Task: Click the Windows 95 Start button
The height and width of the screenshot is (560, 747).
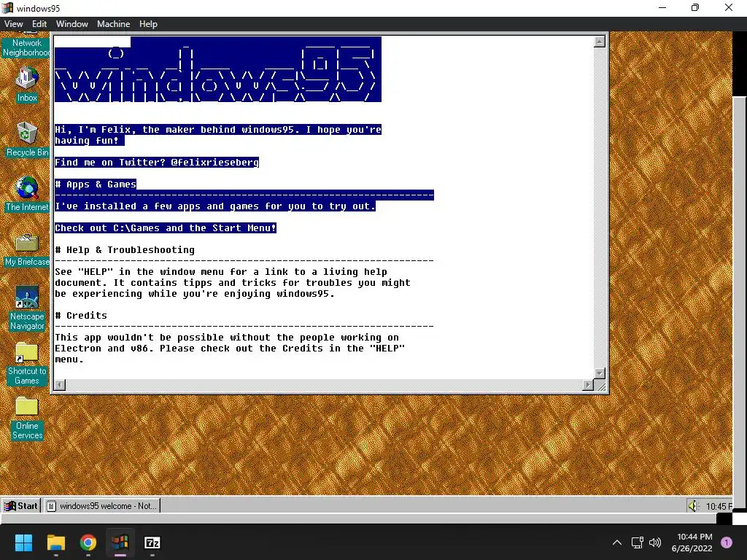Action: pyautogui.click(x=21, y=506)
